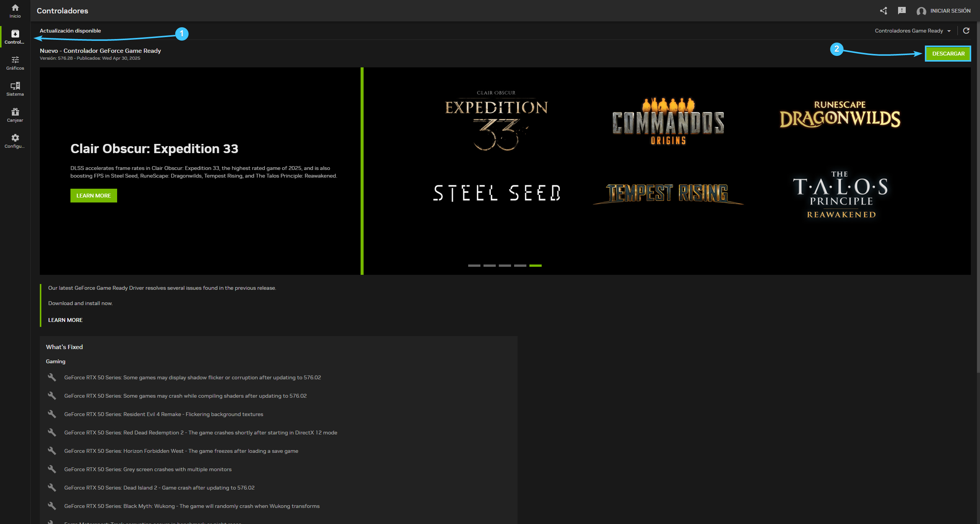Click 'Download and install now.' text

pos(80,303)
